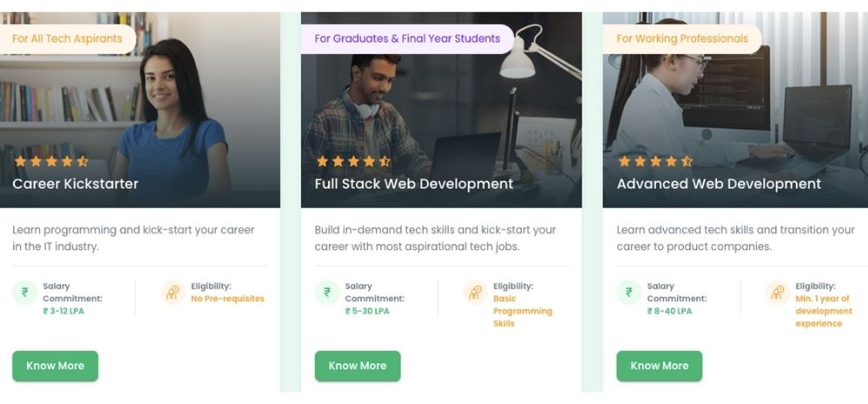This screenshot has height=404, width=868.
Task: Select For Graduates & Final Year Students tag
Action: point(407,38)
